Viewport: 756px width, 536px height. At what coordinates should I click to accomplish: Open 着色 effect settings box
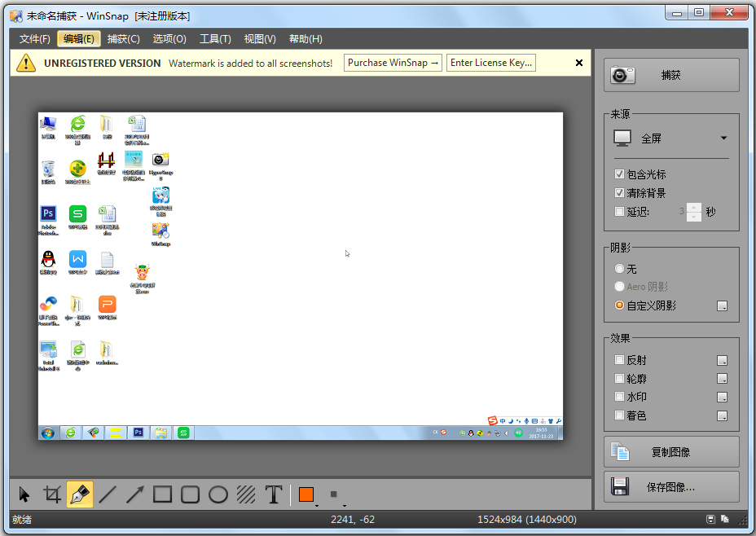point(722,415)
